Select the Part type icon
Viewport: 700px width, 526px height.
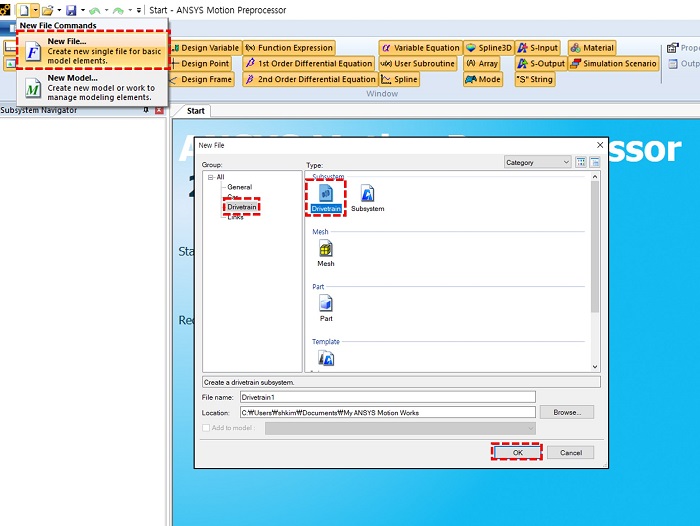pyautogui.click(x=326, y=309)
